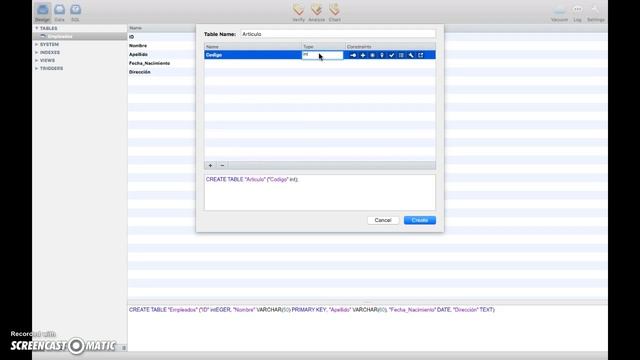Switch to the Design view in the toolbar
This screenshot has height=360, width=640.
coord(42,12)
